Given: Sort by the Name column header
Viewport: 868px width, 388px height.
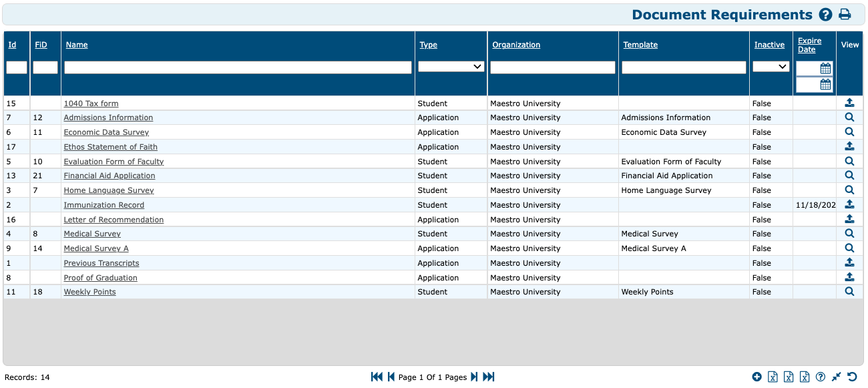Looking at the screenshot, I should (x=77, y=45).
